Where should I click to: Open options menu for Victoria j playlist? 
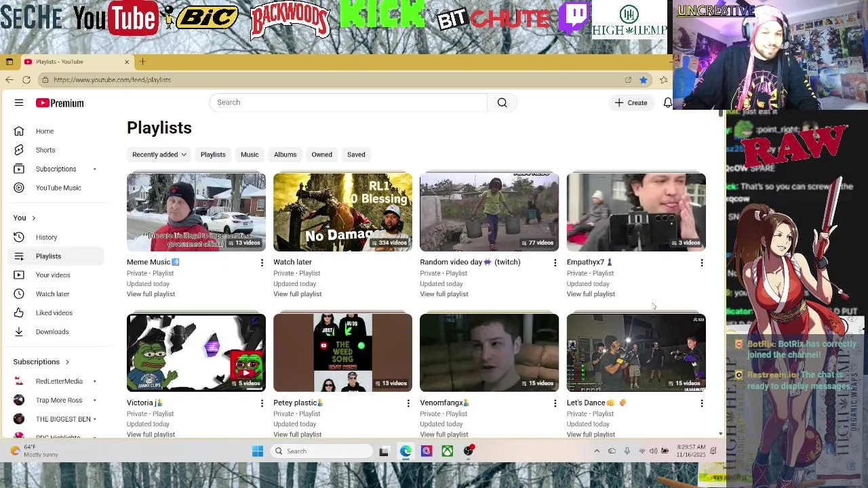coord(262,403)
